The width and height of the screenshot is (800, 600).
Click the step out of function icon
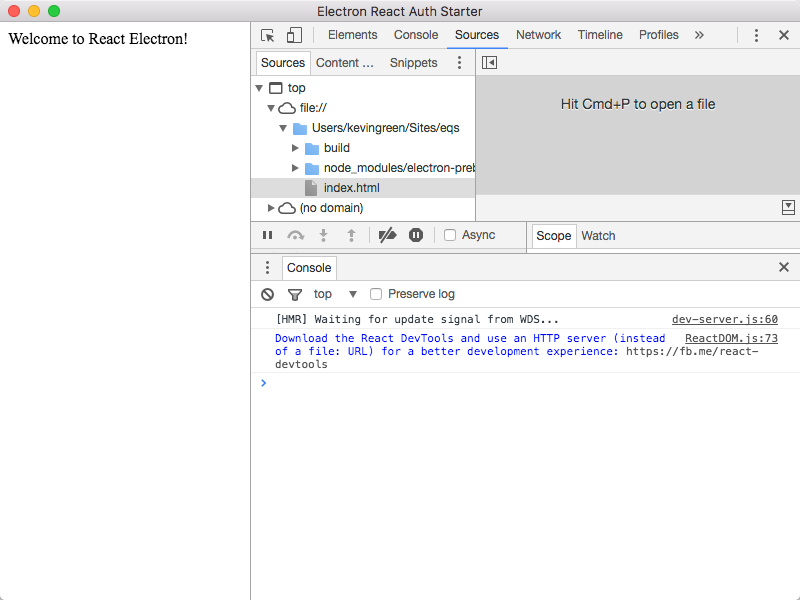point(351,235)
